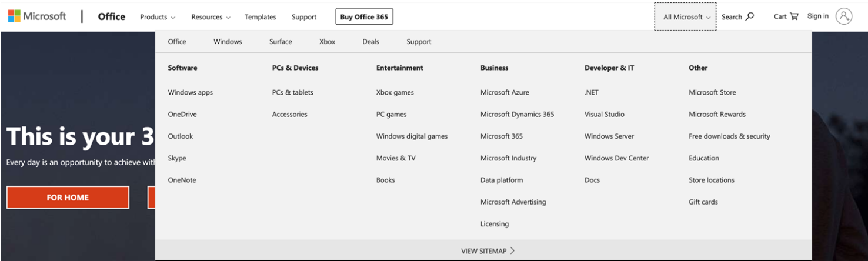The image size is (868, 261).
Task: Click the Software column heading
Action: click(x=183, y=68)
